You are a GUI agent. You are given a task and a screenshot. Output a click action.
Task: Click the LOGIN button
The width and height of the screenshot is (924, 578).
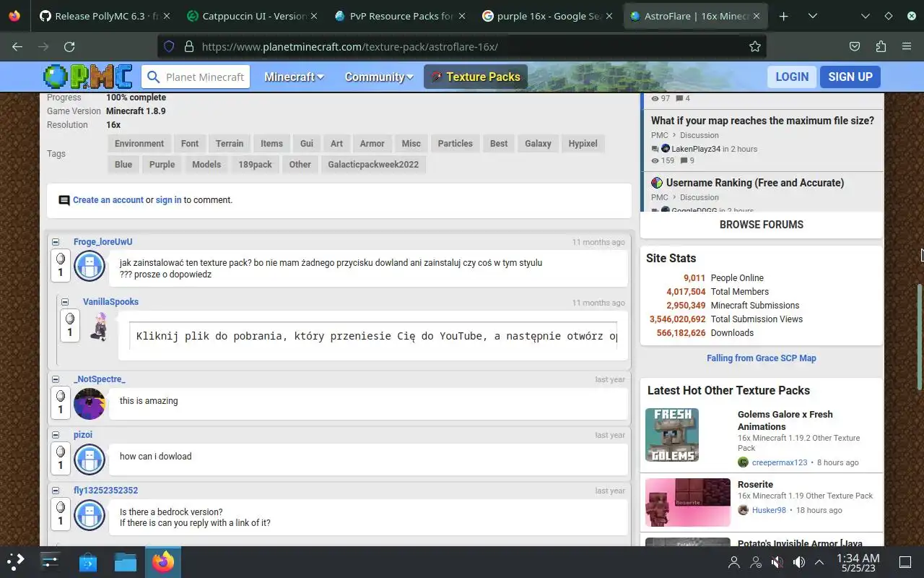(x=792, y=77)
